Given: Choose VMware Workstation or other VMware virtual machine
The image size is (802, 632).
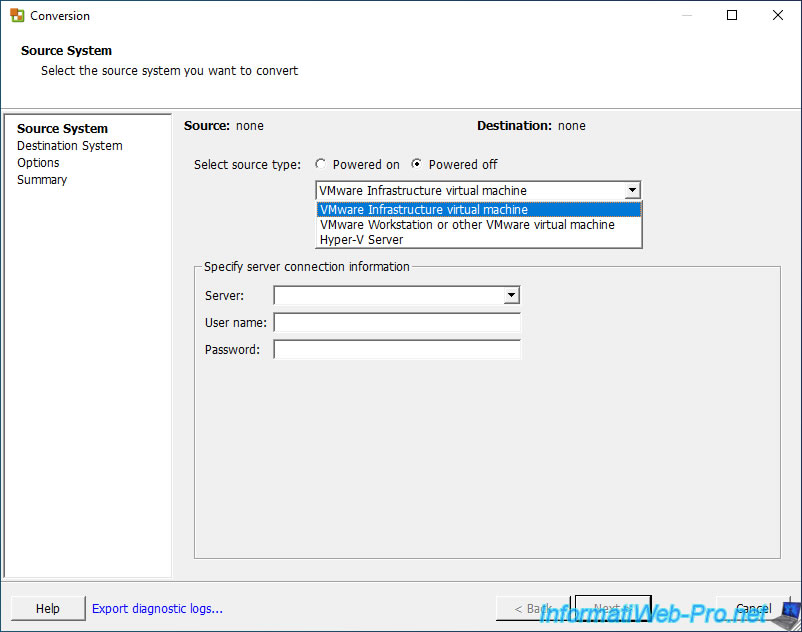Looking at the screenshot, I should pos(479,224).
